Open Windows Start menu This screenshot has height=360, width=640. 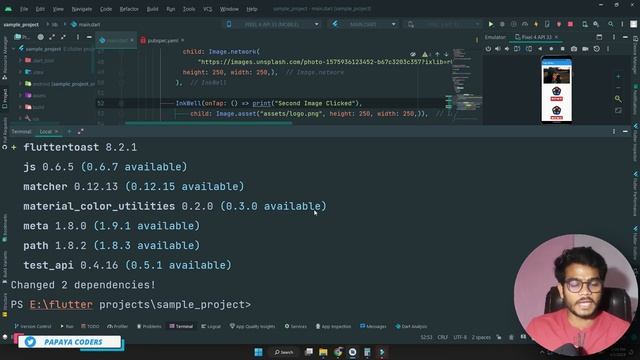[258, 352]
